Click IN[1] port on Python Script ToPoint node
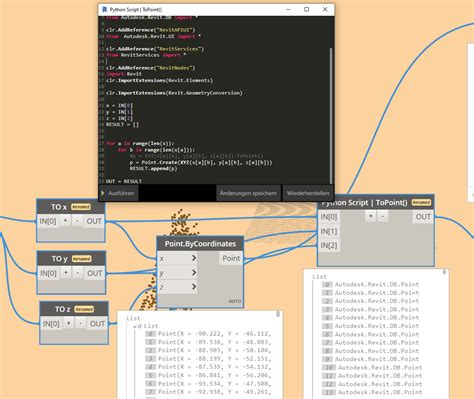This screenshot has height=399, width=474. 329,231
